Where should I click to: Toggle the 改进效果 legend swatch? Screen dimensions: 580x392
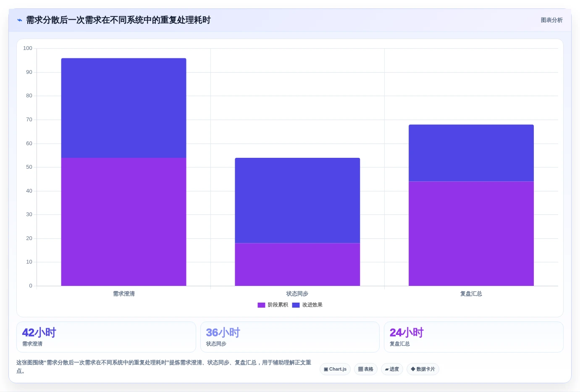click(296, 305)
